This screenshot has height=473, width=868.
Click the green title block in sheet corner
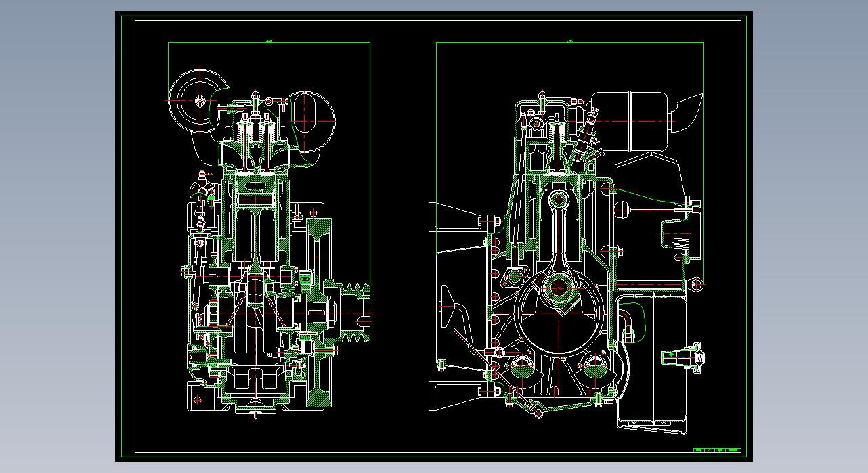click(718, 449)
